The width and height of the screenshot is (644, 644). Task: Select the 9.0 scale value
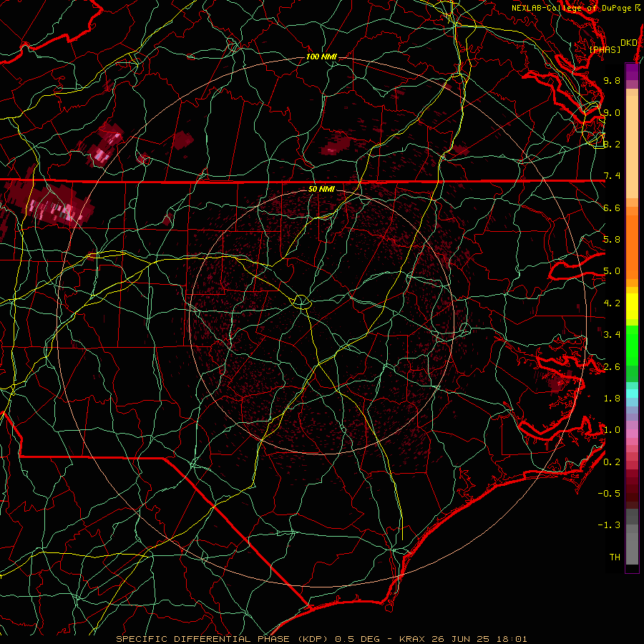point(612,112)
